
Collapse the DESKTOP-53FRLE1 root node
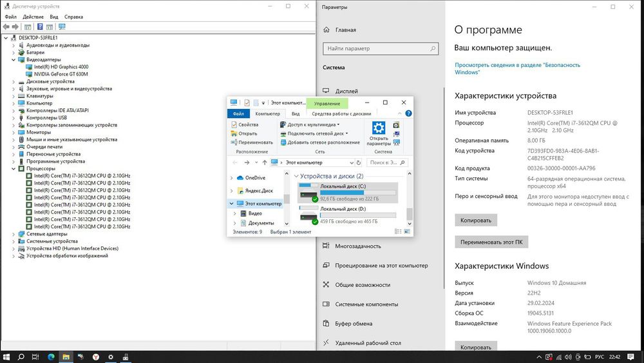(6, 38)
